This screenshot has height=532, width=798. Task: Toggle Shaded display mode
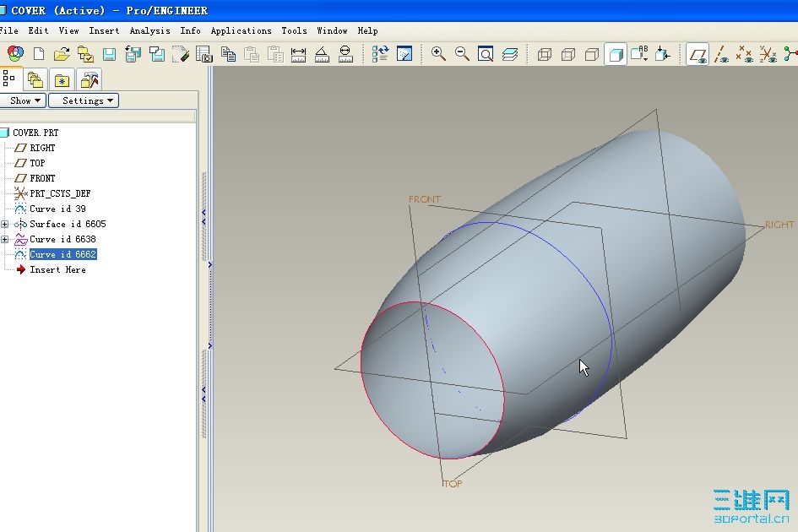click(x=616, y=54)
